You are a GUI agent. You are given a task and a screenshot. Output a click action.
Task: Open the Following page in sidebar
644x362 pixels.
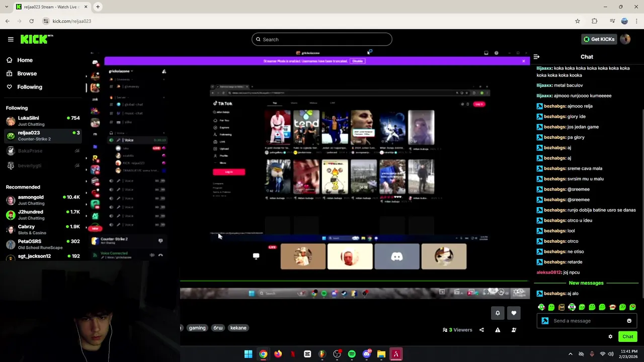click(30, 87)
